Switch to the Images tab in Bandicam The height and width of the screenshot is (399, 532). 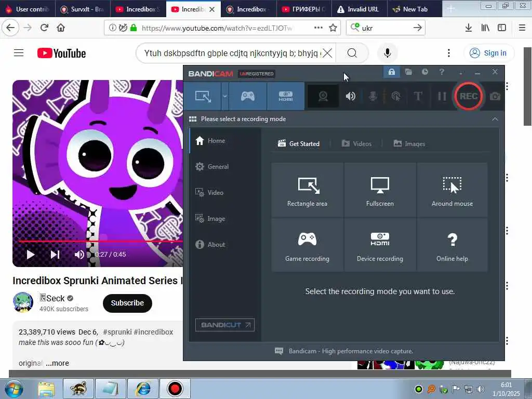[x=409, y=143]
